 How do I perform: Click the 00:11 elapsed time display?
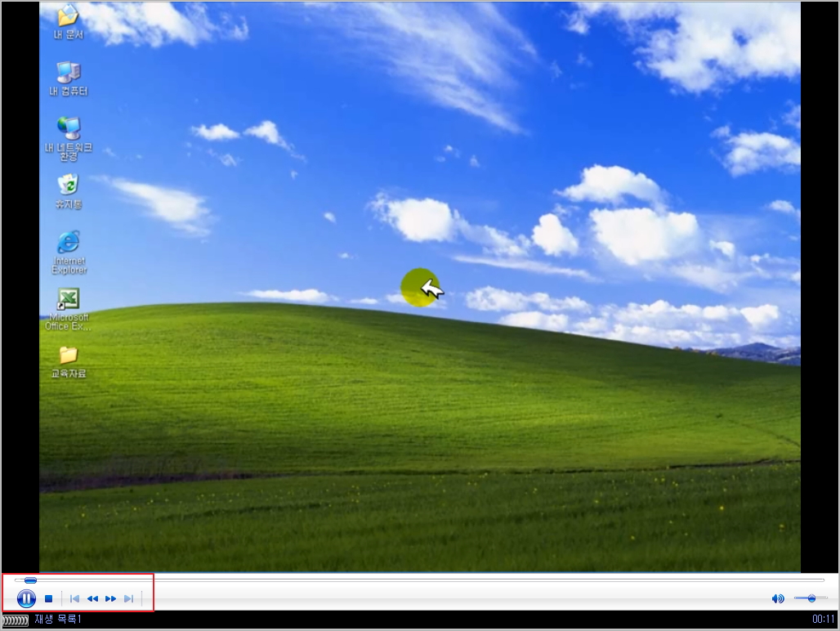click(x=824, y=620)
